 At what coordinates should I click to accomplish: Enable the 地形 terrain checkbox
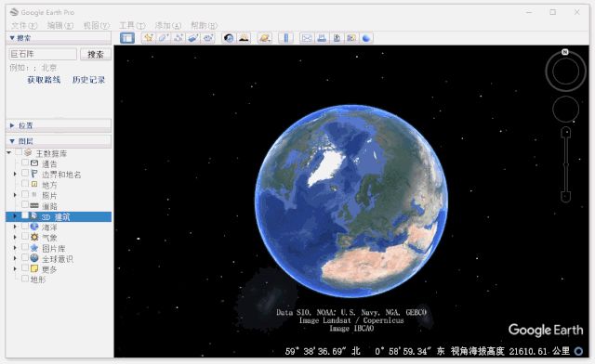[25, 279]
